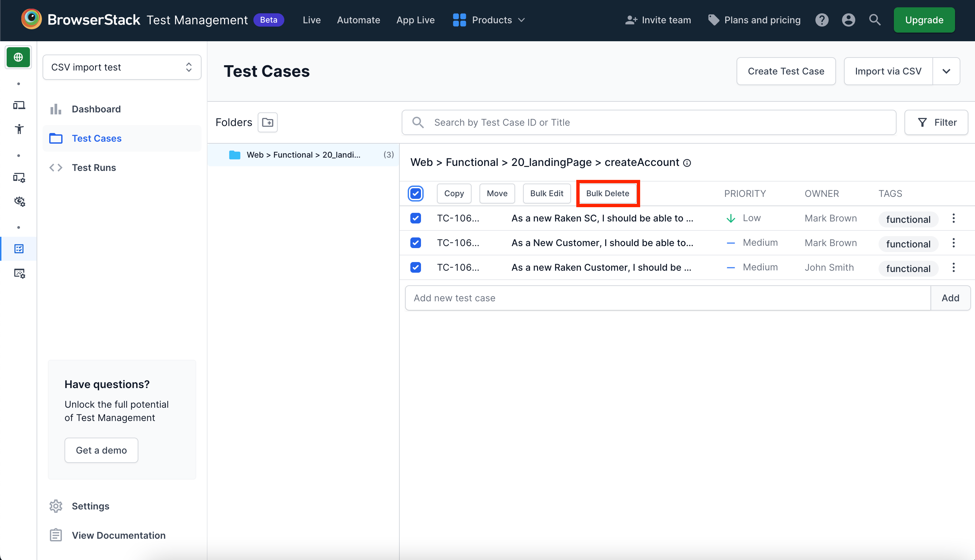Toggle the checkbox for first TC-106 row

coord(416,218)
